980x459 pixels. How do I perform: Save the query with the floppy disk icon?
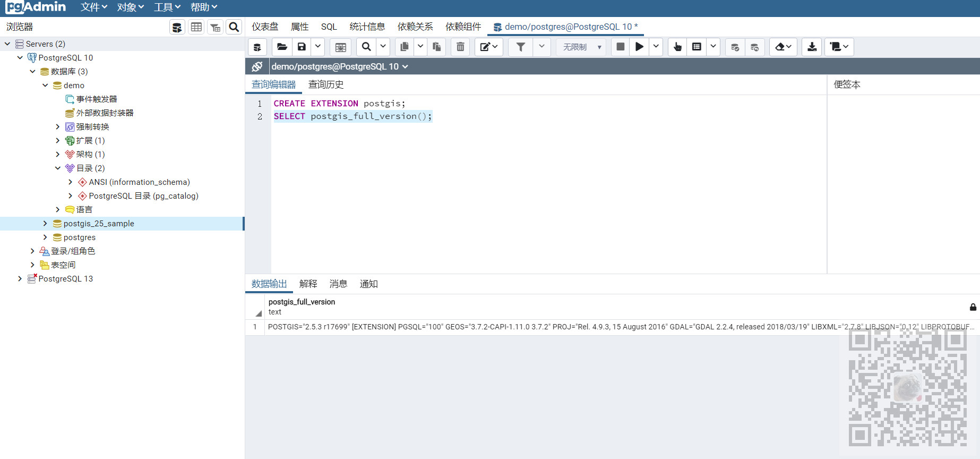302,47
